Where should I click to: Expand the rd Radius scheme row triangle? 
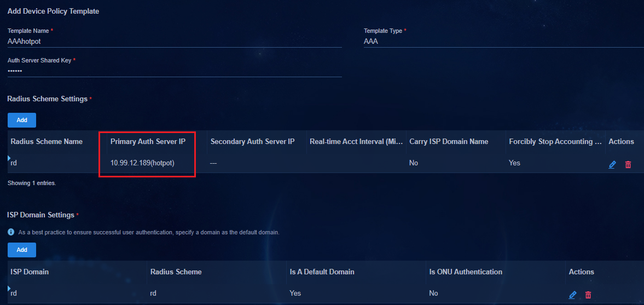[9, 158]
